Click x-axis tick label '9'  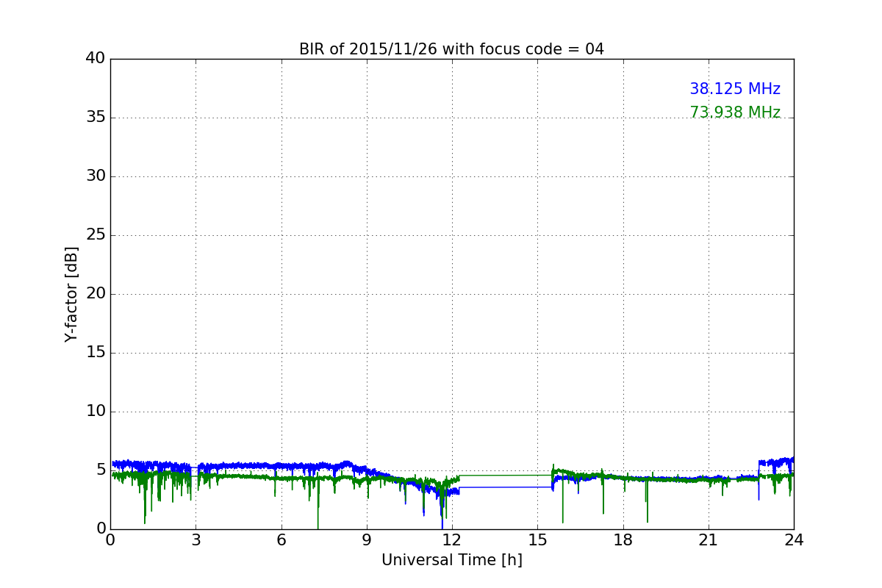click(367, 540)
